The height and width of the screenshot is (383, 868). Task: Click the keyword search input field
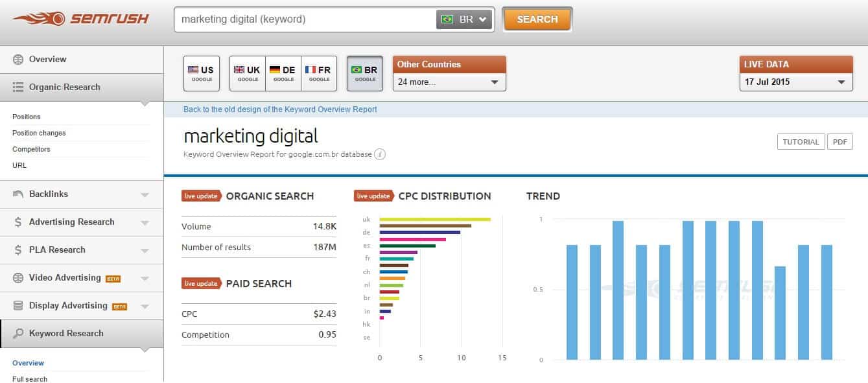(x=305, y=19)
